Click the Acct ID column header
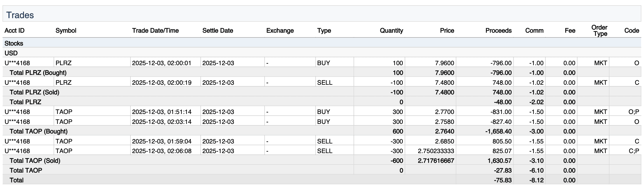Screen dimensions: 644x187 point(15,31)
